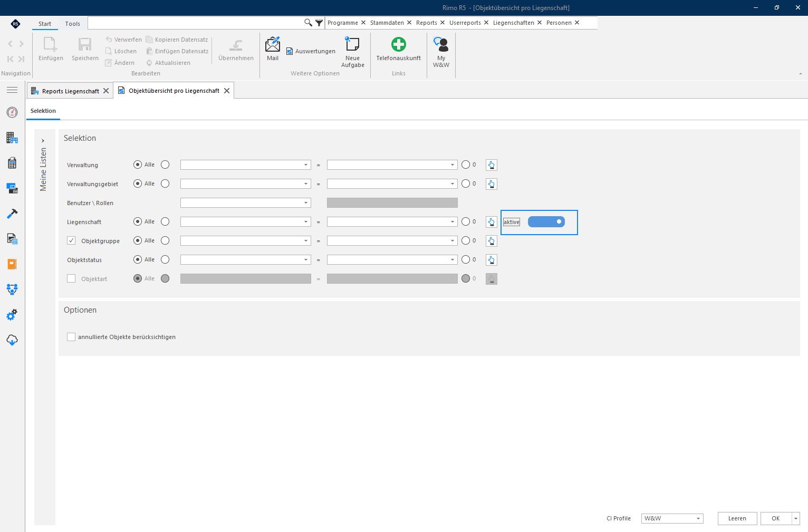
Task: Uncheck the Objektgruppe checkbox
Action: point(71,240)
